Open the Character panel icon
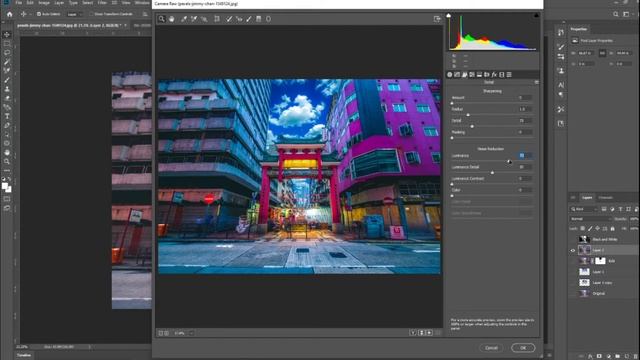 coord(561,85)
